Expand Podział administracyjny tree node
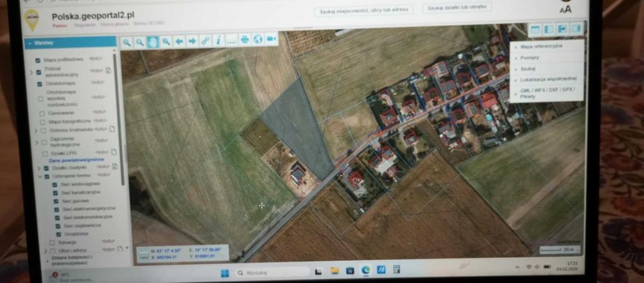Screen dimensions: 644x283 pyautogui.click(x=31, y=73)
